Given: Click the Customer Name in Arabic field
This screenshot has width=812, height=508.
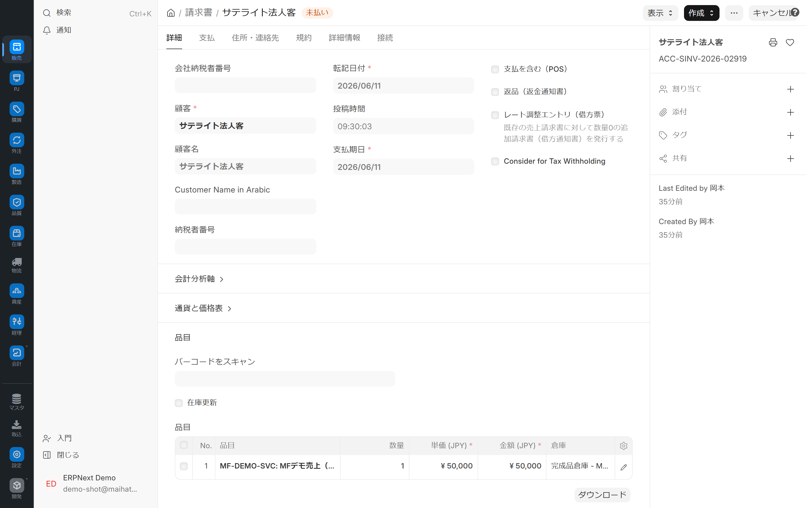Looking at the screenshot, I should [x=245, y=207].
